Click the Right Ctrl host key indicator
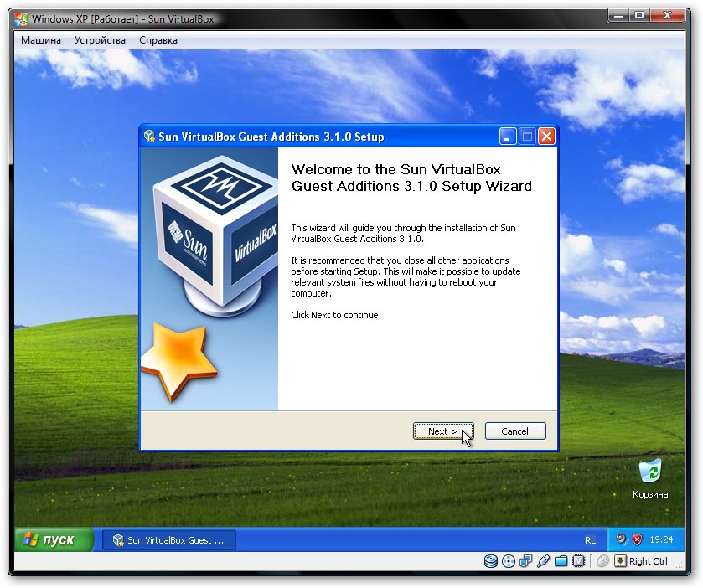 coord(648,561)
